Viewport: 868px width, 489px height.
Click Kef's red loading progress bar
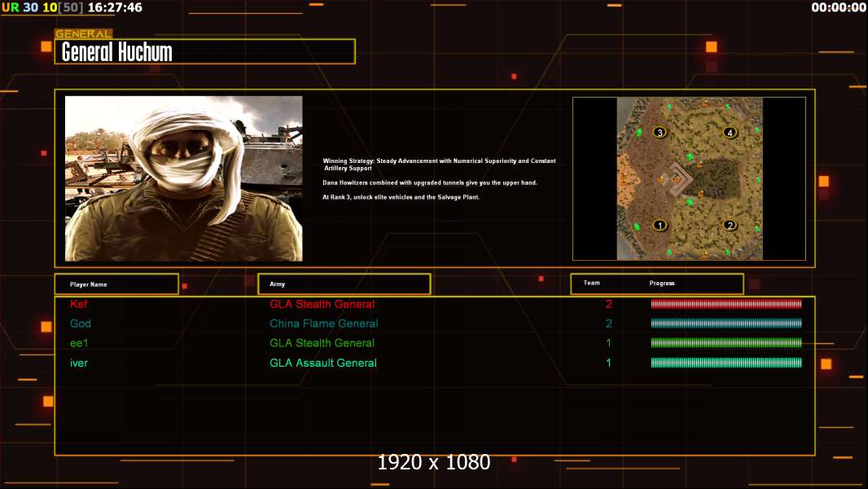coord(726,304)
